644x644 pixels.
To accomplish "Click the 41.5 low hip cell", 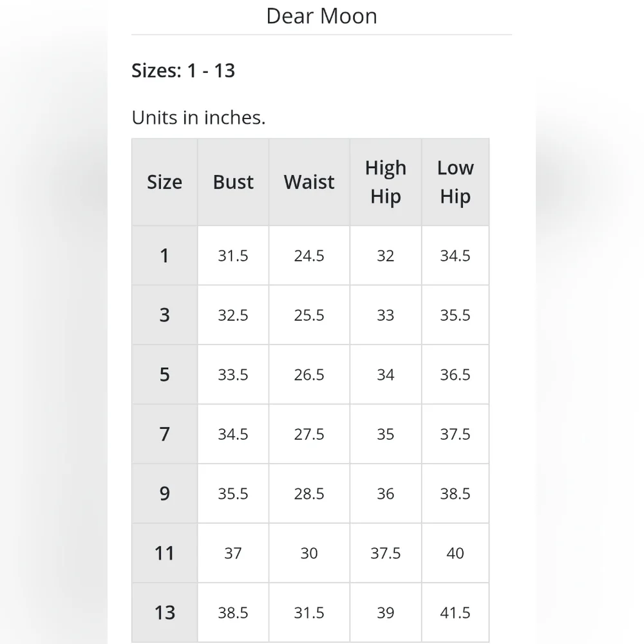I will pos(455,612).
